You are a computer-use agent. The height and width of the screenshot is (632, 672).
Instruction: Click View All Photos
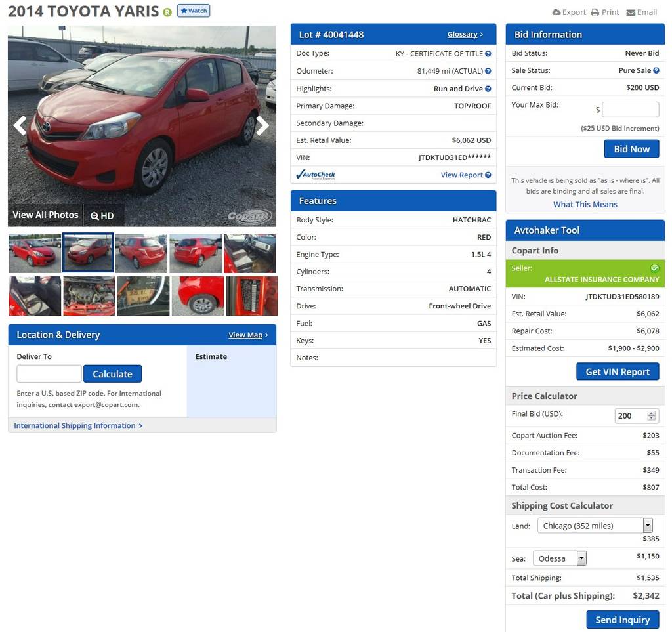pos(45,215)
